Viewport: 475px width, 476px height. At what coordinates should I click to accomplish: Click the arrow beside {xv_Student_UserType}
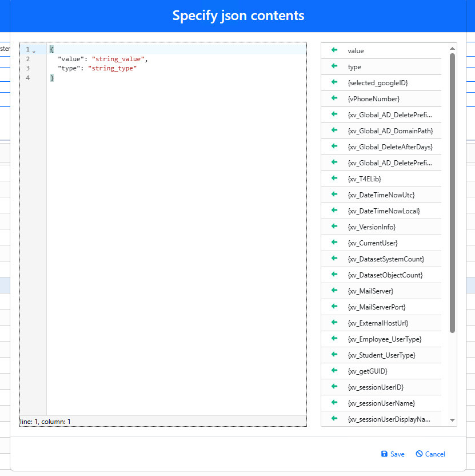(334, 355)
